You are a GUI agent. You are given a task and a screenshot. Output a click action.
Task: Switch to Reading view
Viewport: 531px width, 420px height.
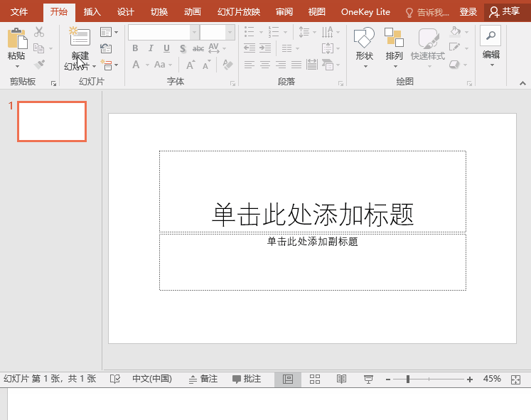point(341,379)
